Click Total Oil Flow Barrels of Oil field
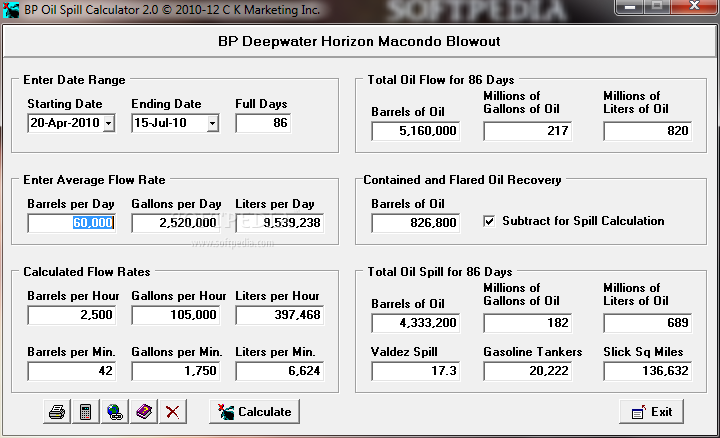This screenshot has width=720, height=438. coord(416,131)
